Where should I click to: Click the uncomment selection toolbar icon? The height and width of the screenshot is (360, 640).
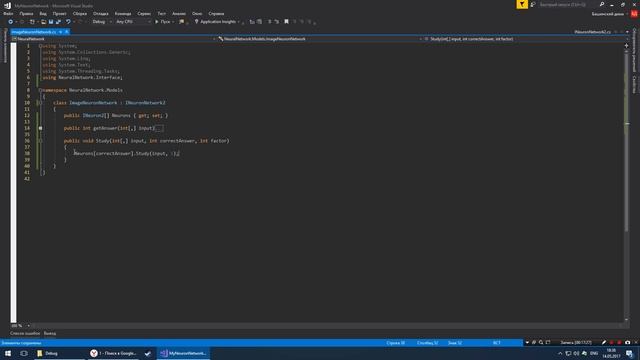pyautogui.click(x=277, y=22)
